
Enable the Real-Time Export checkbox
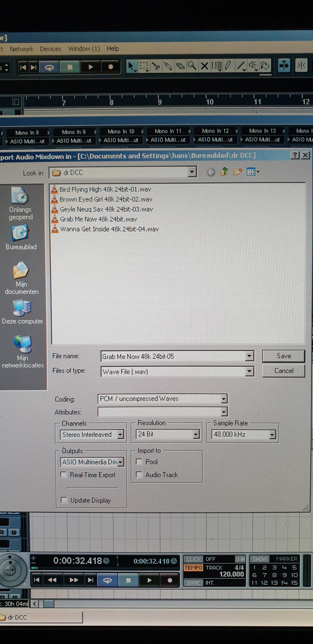(64, 474)
